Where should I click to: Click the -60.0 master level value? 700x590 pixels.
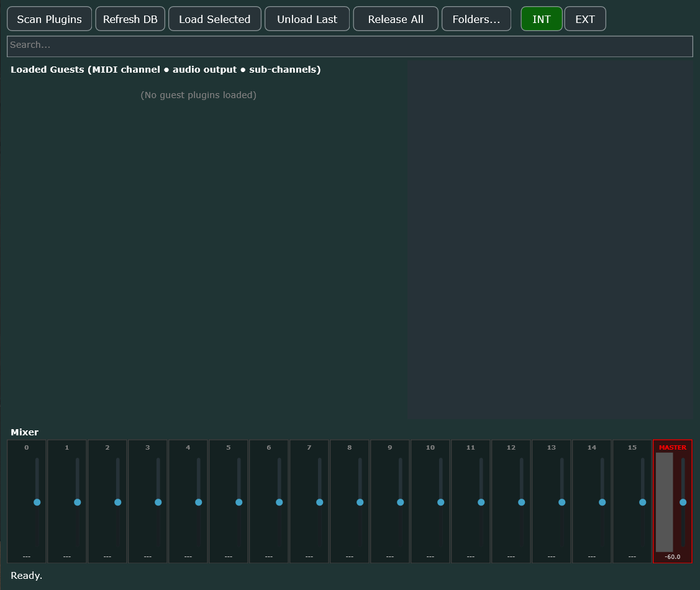point(672,556)
